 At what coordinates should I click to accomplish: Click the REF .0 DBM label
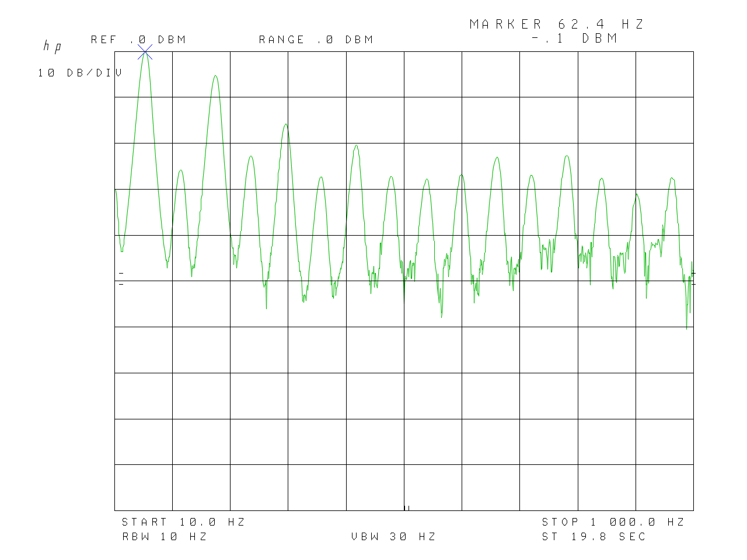(138, 40)
